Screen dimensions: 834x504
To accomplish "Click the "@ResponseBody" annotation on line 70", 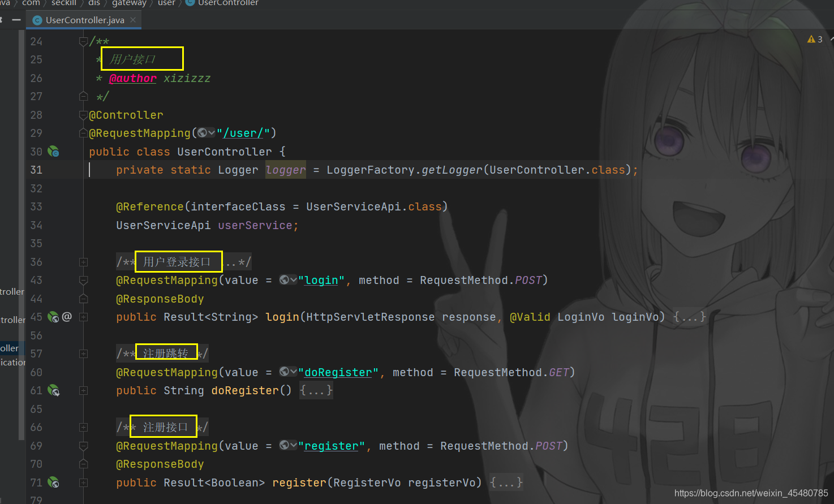I will point(160,464).
